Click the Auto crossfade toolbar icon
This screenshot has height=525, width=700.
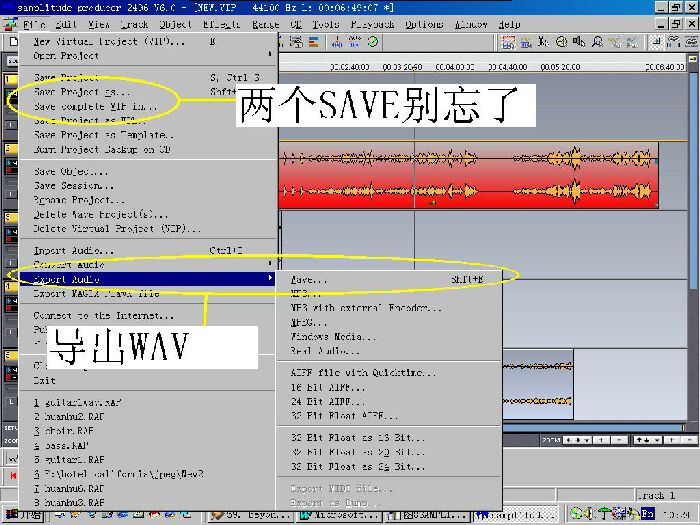coord(355,42)
